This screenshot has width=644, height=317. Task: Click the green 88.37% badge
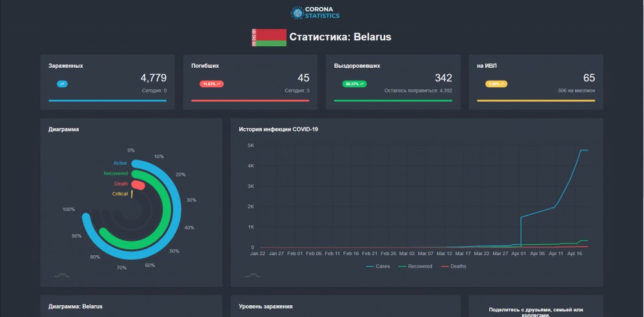355,84
